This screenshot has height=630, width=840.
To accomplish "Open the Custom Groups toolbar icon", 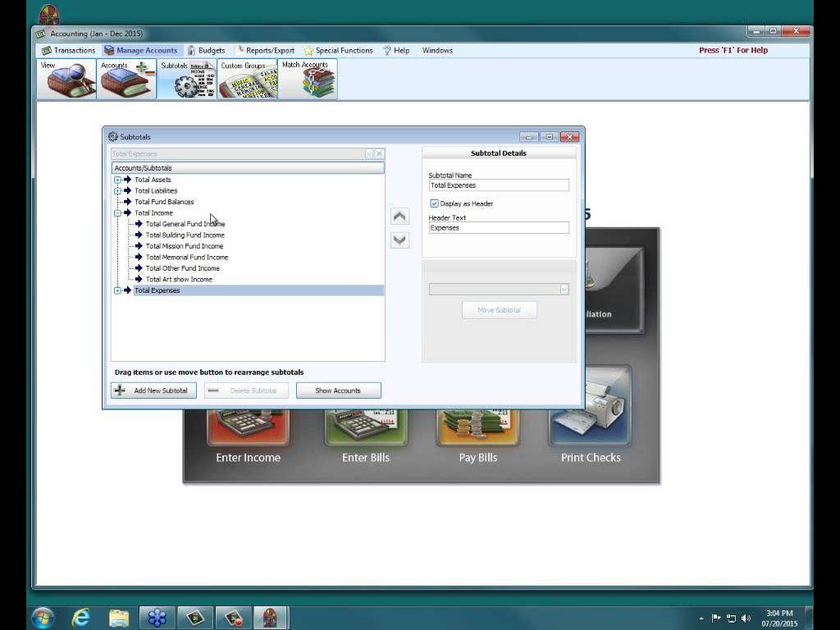I will click(x=247, y=80).
